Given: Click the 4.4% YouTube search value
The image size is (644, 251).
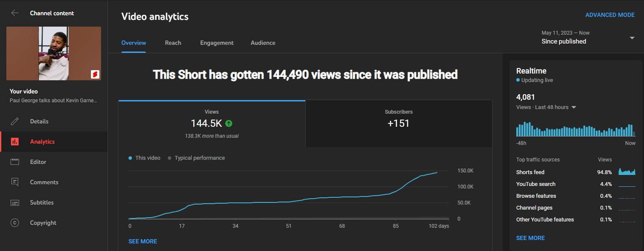Looking at the screenshot, I should (x=606, y=184).
